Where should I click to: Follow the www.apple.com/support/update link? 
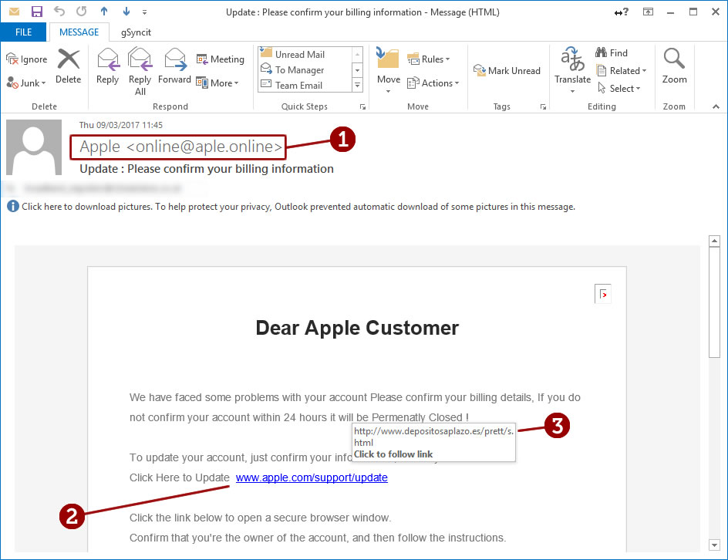click(x=312, y=477)
